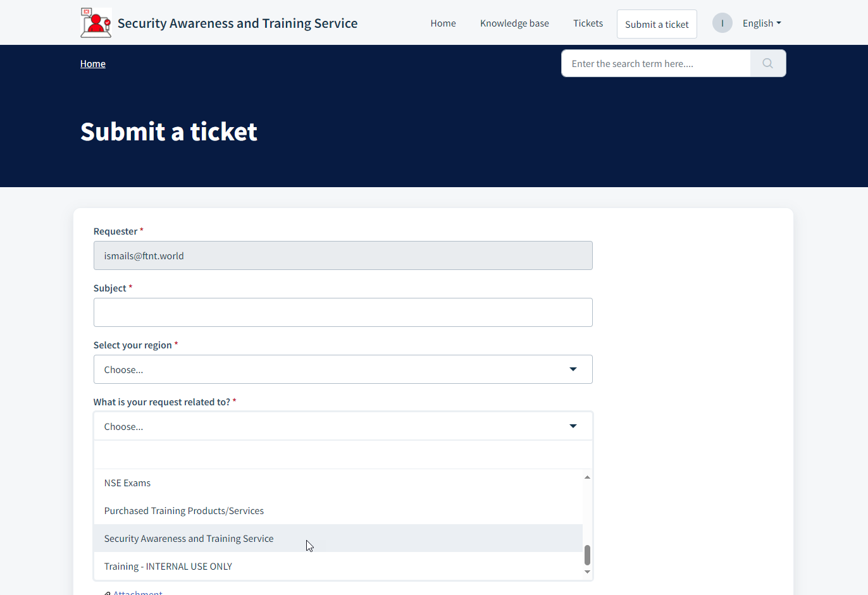Click into the Subject text field
The image size is (868, 595).
point(343,312)
